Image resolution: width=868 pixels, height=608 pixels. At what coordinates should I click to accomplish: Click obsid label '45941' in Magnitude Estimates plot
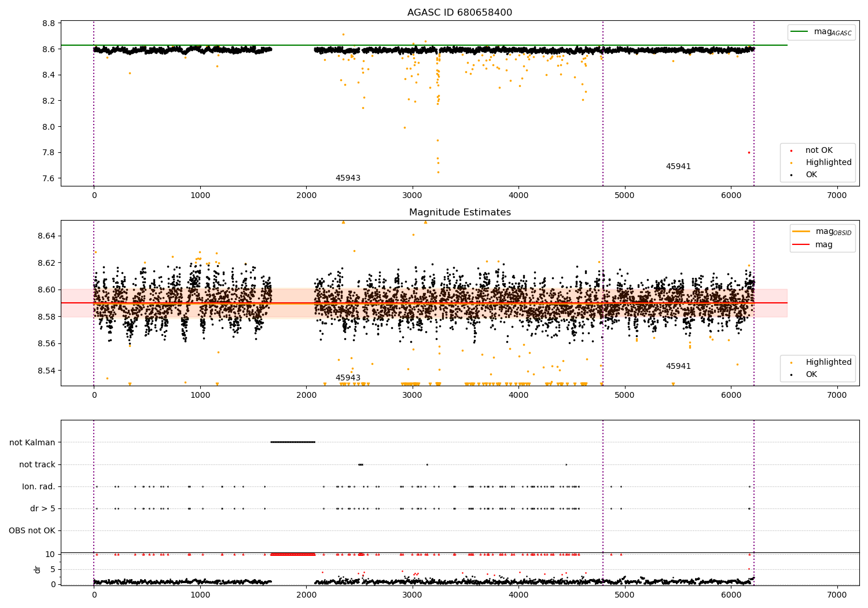click(678, 366)
